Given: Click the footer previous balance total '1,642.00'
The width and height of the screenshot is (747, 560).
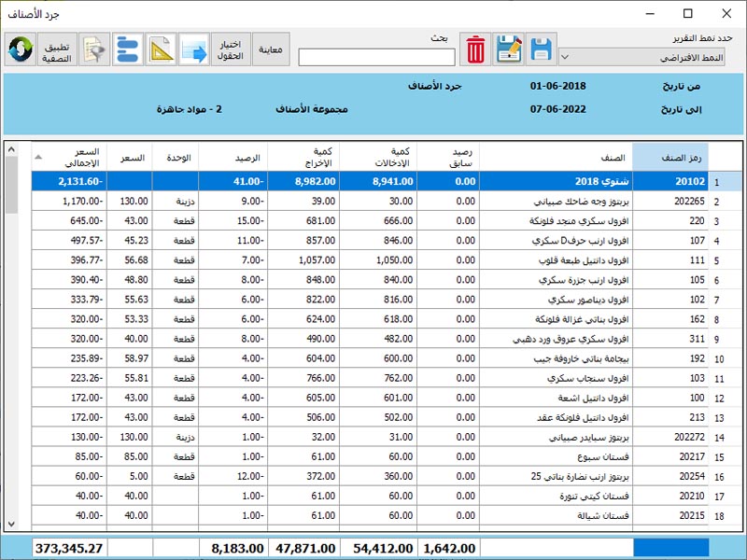Looking at the screenshot, I should pos(449,548).
